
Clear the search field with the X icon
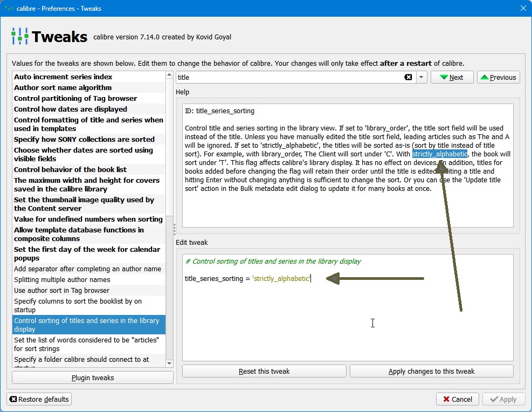tap(408, 77)
